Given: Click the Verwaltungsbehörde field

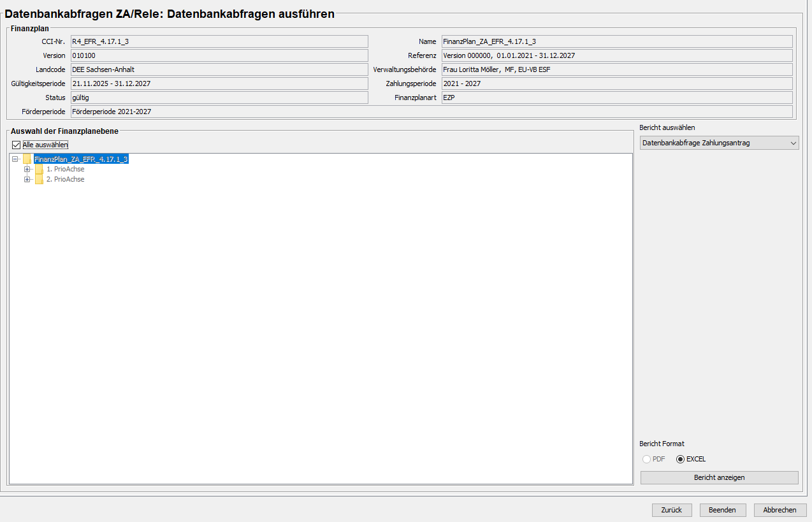Looking at the screenshot, I should [x=616, y=69].
